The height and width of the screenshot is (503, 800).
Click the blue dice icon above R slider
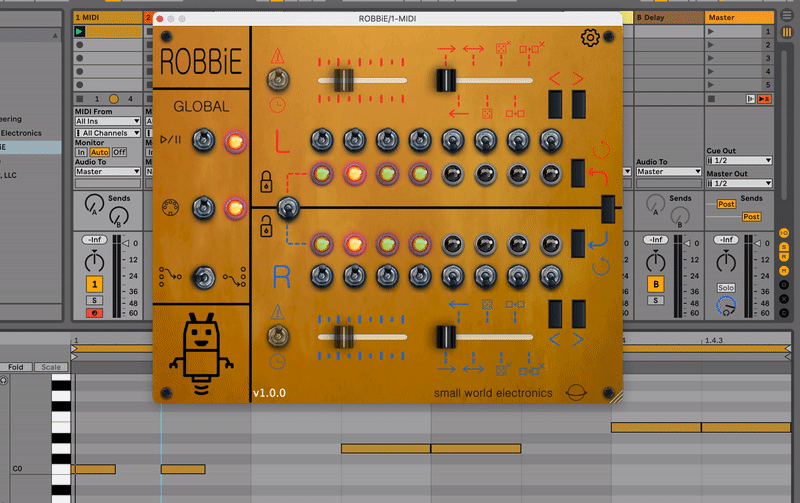pos(487,305)
